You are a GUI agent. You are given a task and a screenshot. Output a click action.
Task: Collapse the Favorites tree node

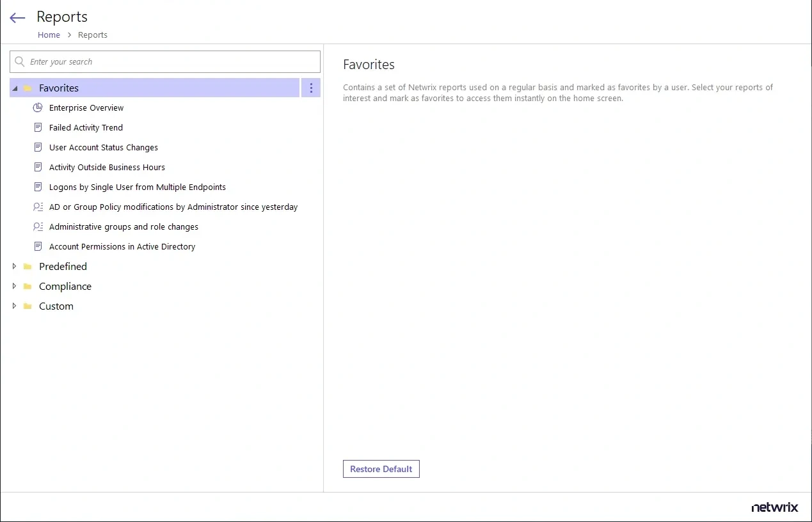(15, 88)
